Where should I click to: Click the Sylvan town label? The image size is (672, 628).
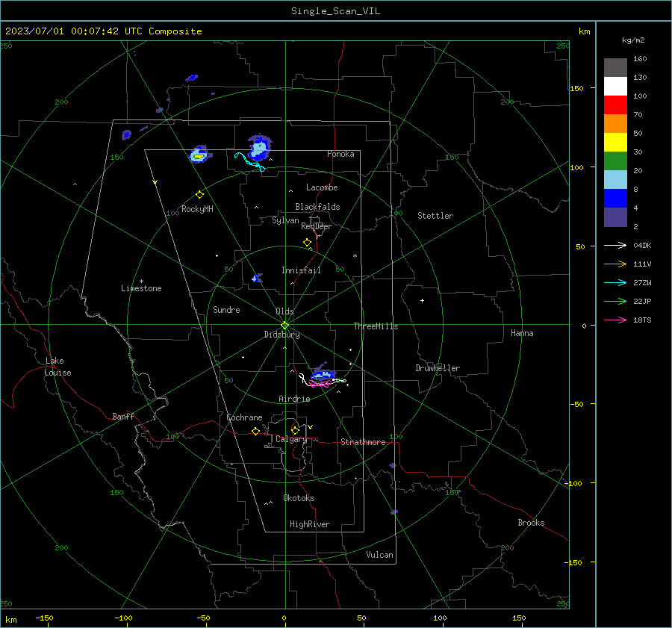(x=285, y=220)
